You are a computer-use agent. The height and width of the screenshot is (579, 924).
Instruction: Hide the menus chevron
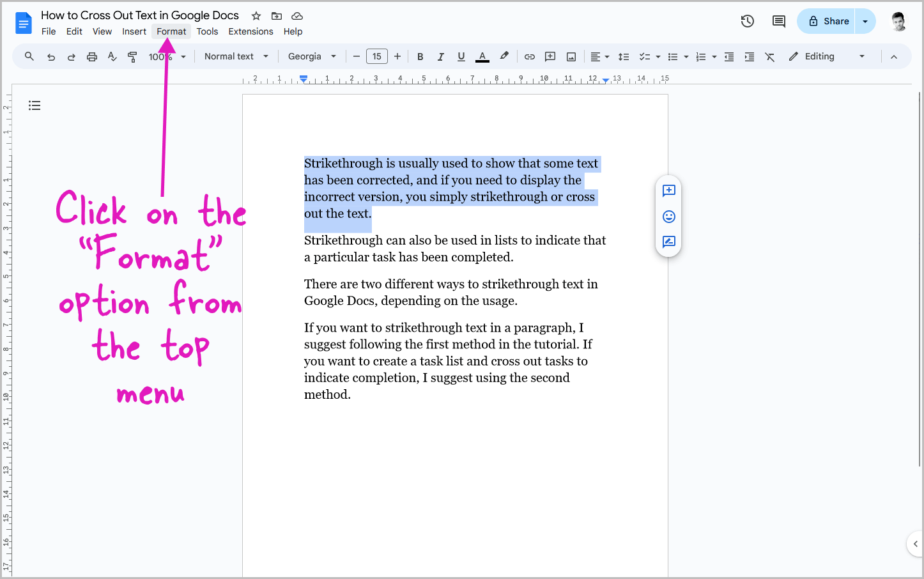tap(894, 56)
